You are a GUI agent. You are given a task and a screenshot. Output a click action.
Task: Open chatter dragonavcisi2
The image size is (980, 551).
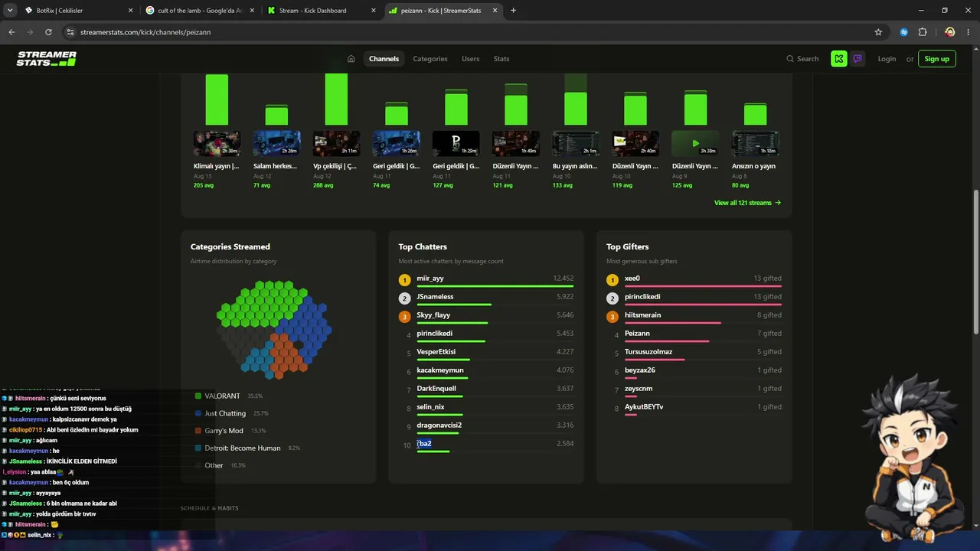[439, 425]
